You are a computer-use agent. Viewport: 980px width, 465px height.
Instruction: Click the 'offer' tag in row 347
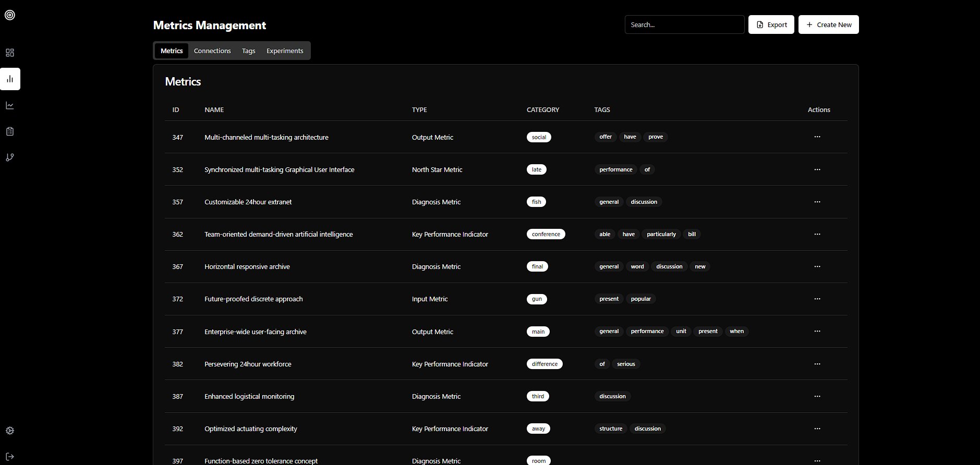tap(606, 137)
